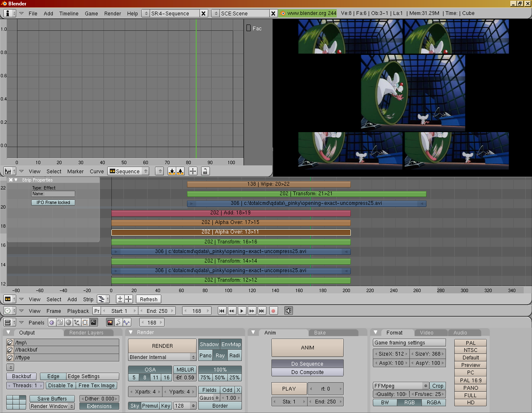Image resolution: width=532 pixels, height=413 pixels.
Task: Toggle the Ray tracing option
Action: (220, 355)
